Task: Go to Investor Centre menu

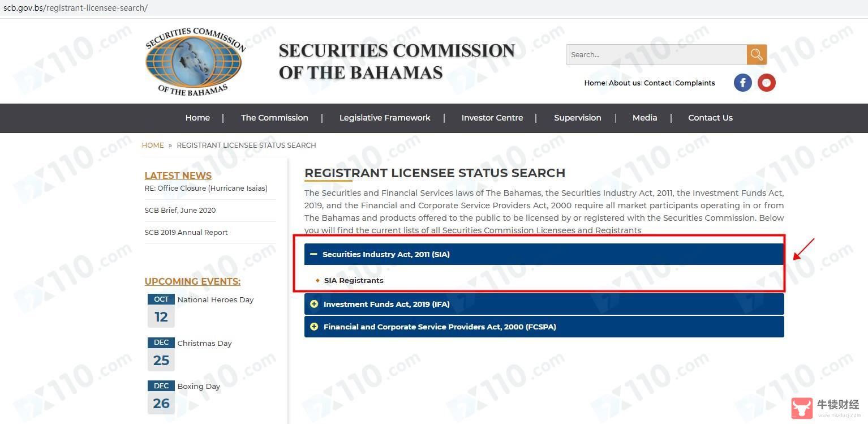Action: [x=492, y=118]
